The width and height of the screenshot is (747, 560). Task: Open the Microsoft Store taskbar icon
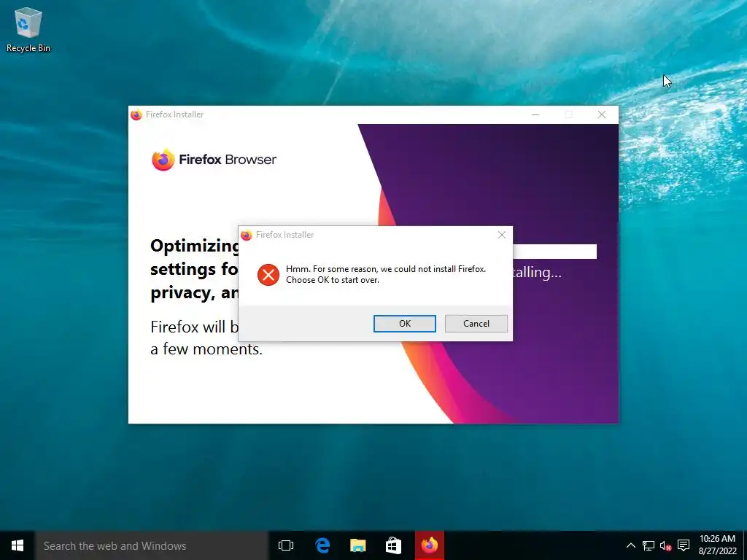click(393, 545)
